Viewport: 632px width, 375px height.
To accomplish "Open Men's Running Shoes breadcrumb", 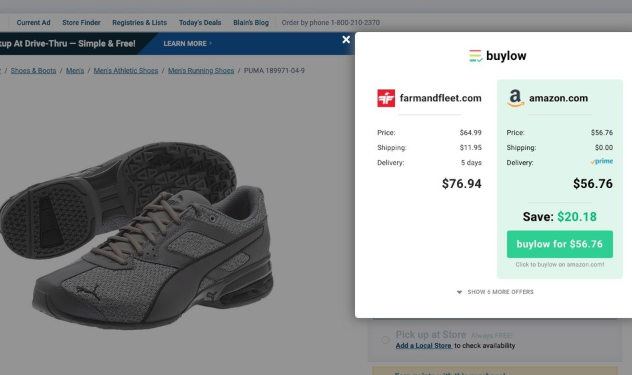I will [x=201, y=71].
